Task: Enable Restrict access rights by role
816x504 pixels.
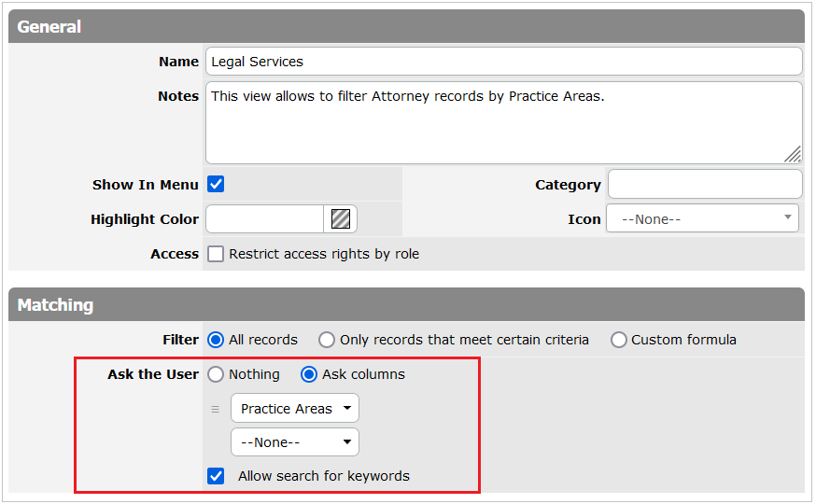Action: coord(216,254)
